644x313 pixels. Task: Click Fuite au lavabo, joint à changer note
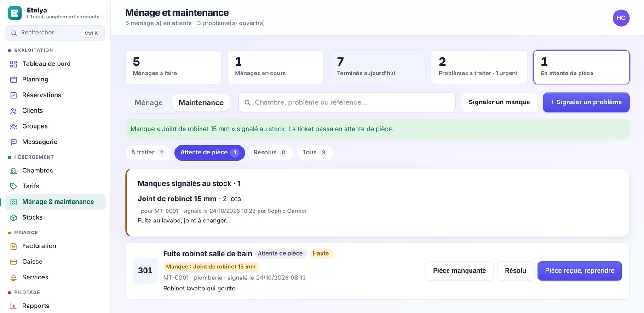183,221
